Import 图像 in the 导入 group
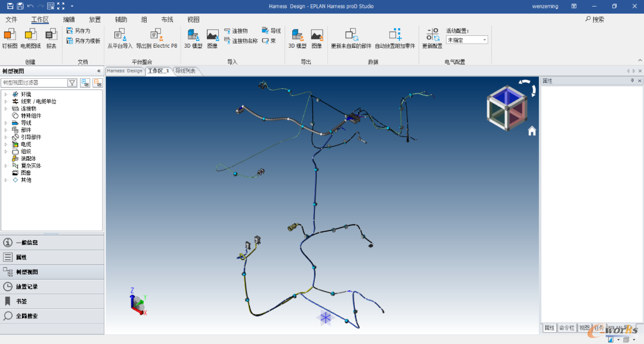Viewport: 644px width, 344px height. coord(213,39)
